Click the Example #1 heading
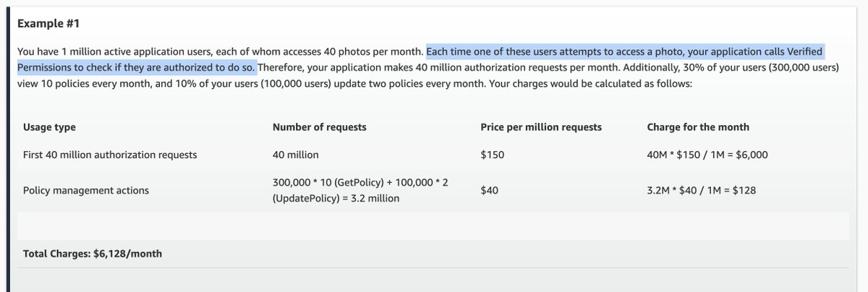This screenshot has height=292, width=868. pyautogui.click(x=48, y=22)
